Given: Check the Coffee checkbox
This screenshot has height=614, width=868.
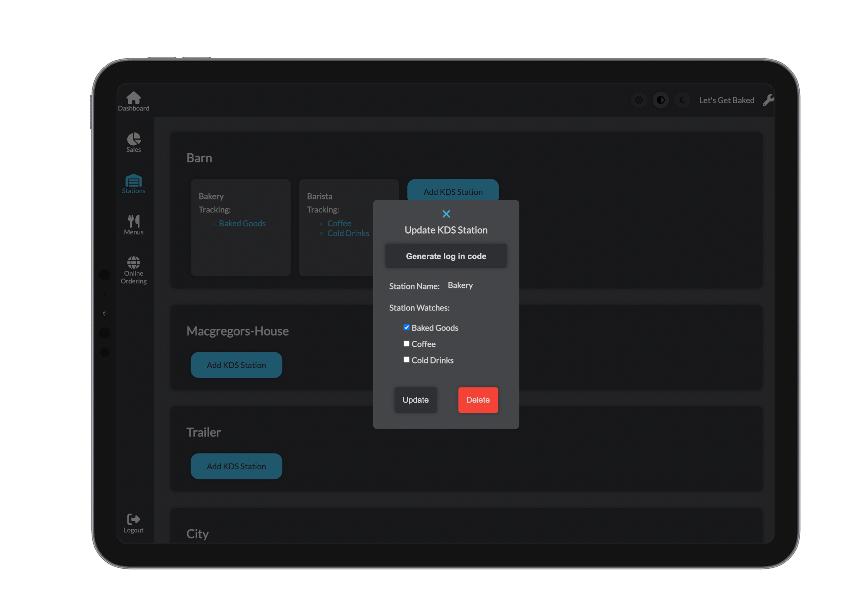Looking at the screenshot, I should tap(406, 343).
